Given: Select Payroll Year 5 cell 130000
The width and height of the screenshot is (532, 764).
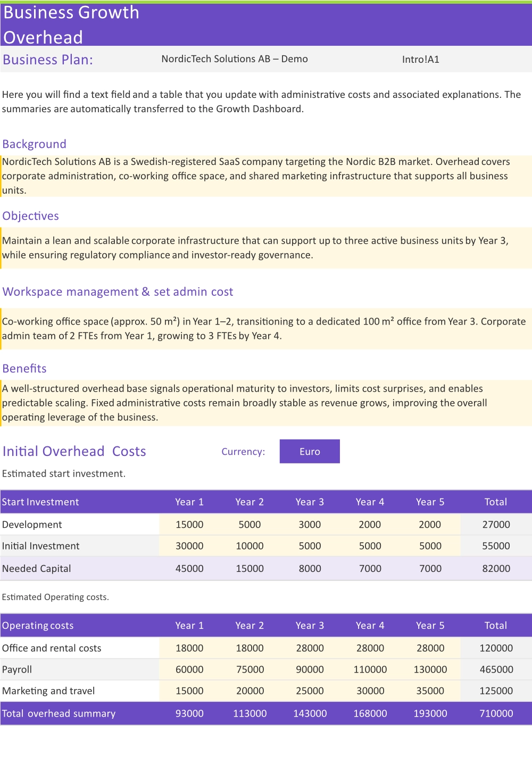Looking at the screenshot, I should (x=430, y=669).
